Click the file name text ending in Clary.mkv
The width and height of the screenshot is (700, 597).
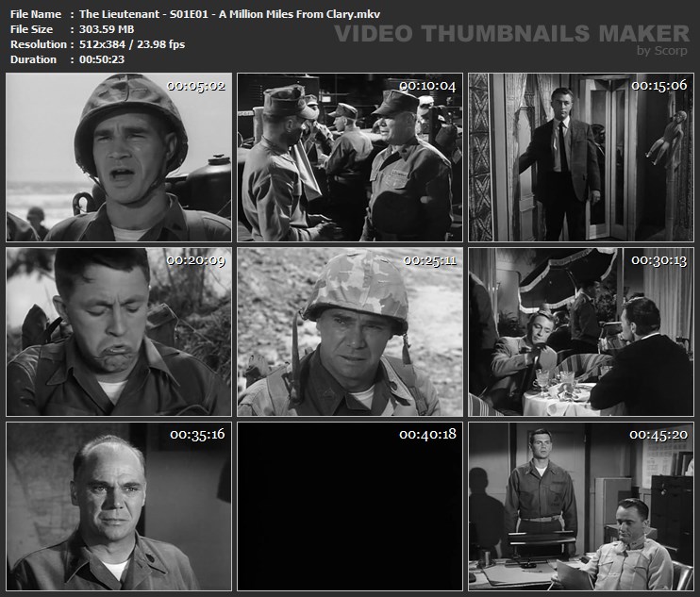click(x=229, y=14)
